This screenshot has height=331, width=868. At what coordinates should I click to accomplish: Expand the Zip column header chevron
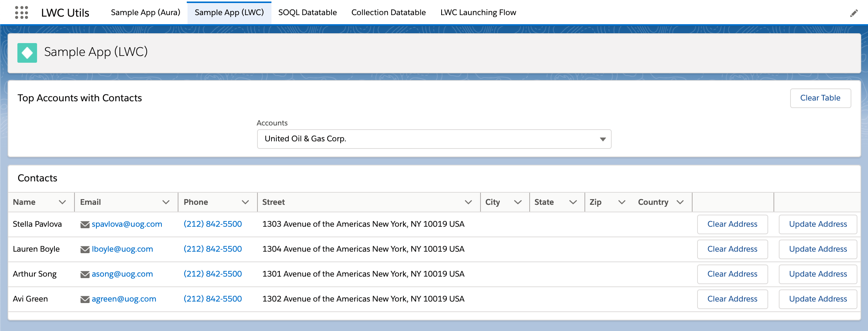point(622,202)
